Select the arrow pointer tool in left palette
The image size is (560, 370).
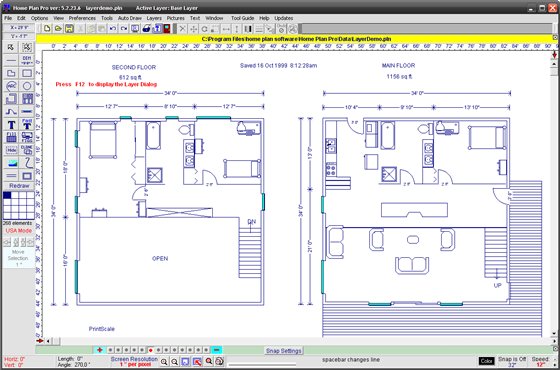pos(11,47)
